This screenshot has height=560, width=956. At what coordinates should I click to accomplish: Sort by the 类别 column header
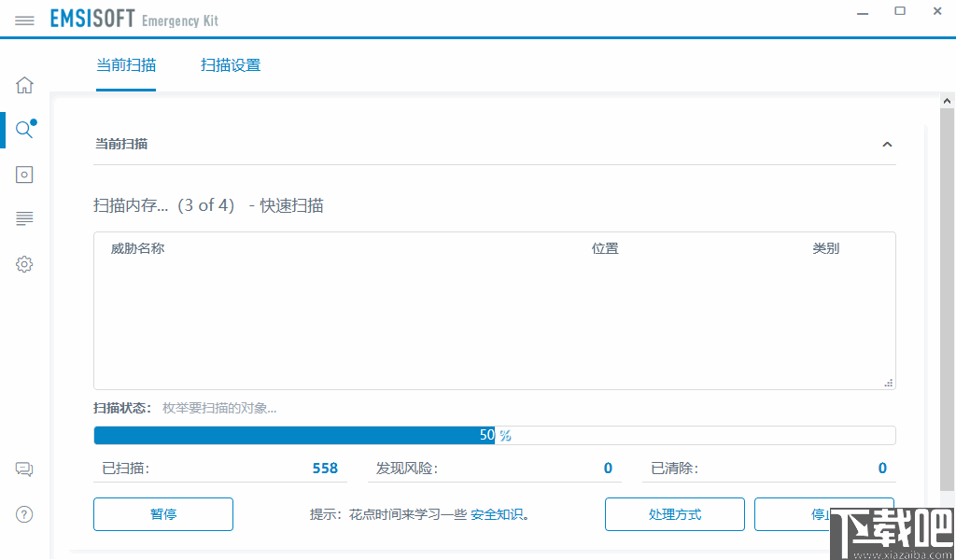coord(826,248)
